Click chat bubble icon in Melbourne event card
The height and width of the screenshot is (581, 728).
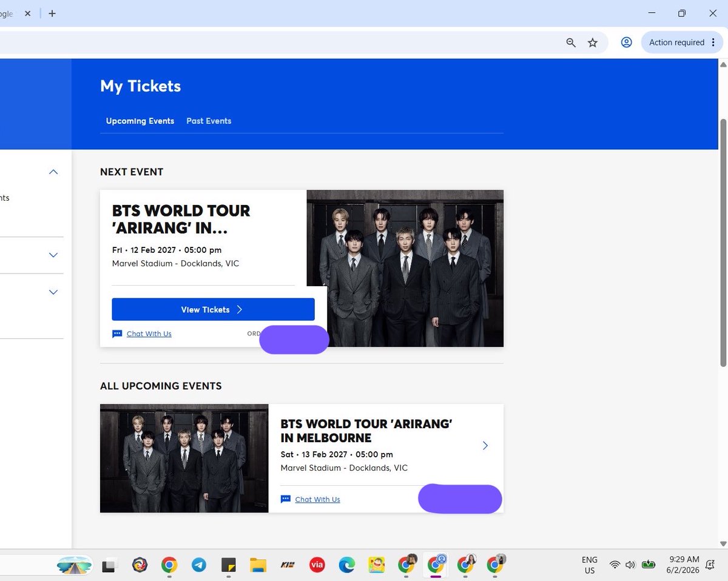(286, 500)
